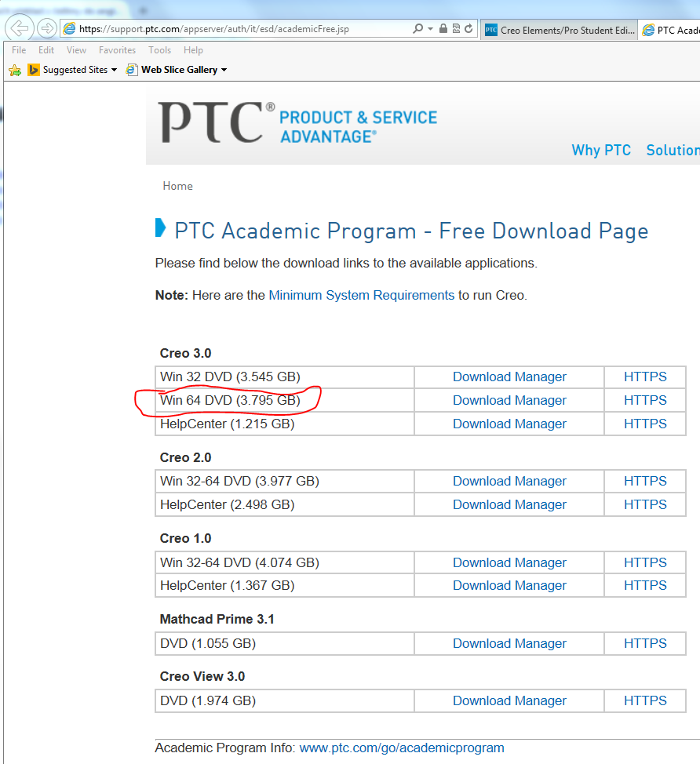Go back using the browser Back arrow
Screen dimensions: 700x764
(x=20, y=28)
